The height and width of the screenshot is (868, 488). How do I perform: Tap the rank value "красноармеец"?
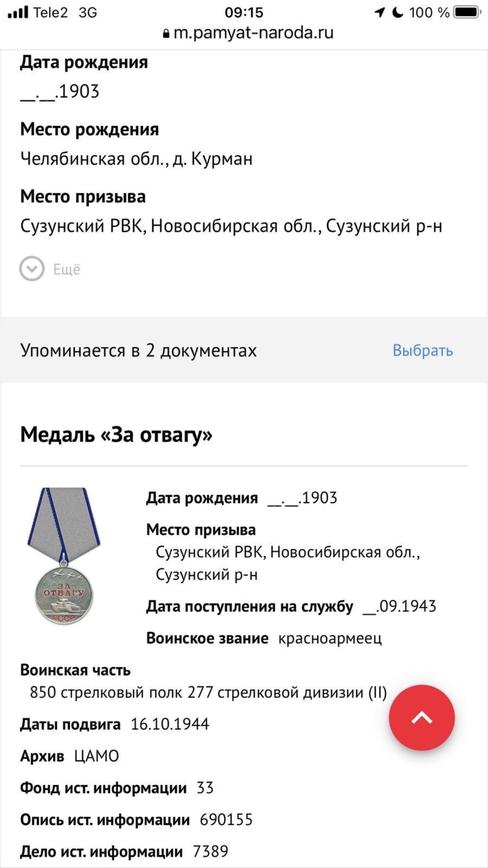pos(330,638)
